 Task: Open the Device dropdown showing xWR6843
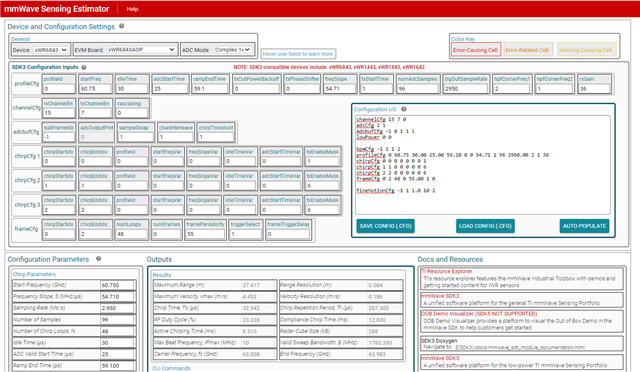pyautogui.click(x=51, y=50)
